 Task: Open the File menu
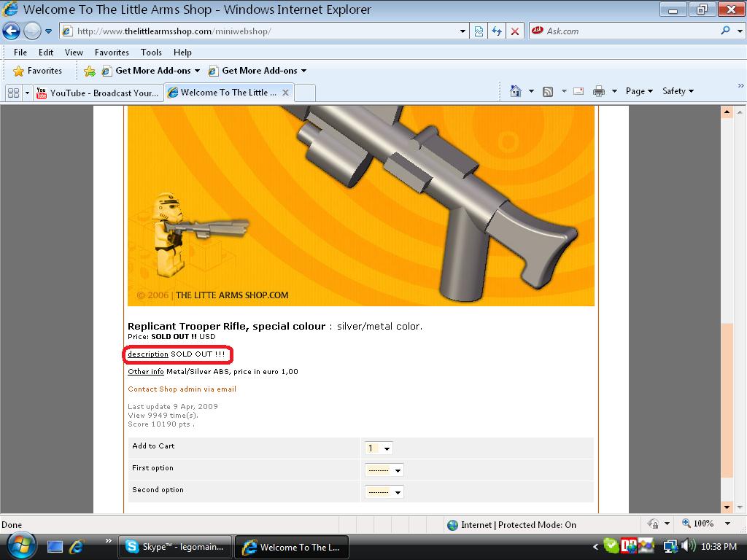click(20, 52)
